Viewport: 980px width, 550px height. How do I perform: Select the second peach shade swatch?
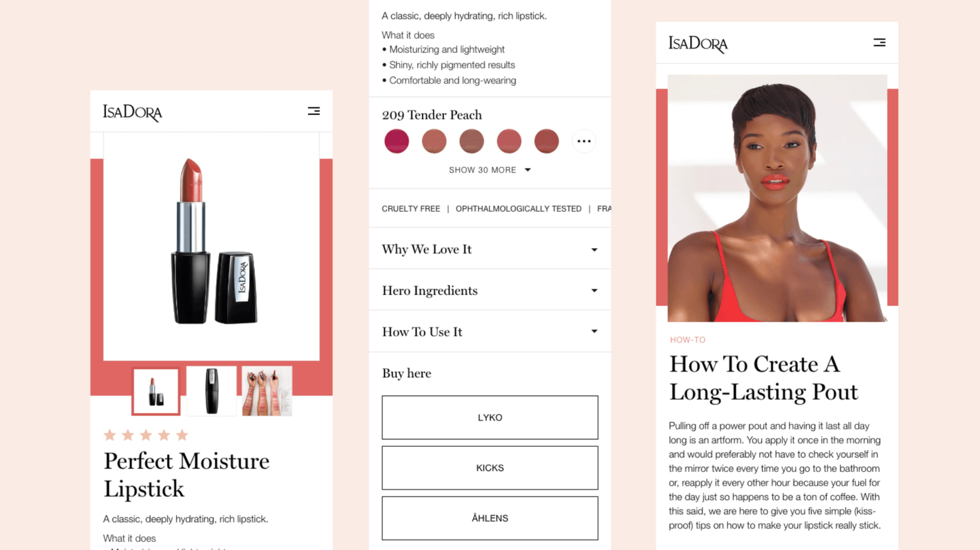[x=434, y=141]
